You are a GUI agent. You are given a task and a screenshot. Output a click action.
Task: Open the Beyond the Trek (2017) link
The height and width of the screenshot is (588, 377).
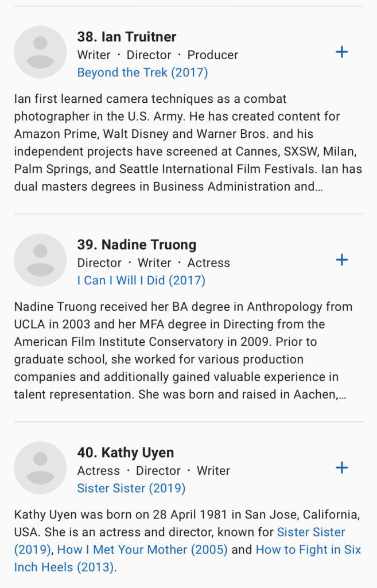click(142, 72)
